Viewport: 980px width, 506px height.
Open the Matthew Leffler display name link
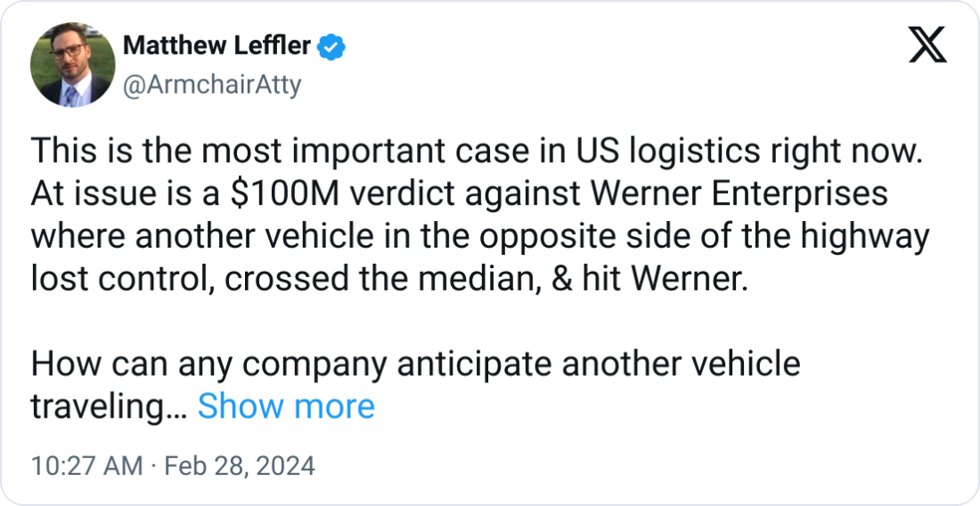217,46
